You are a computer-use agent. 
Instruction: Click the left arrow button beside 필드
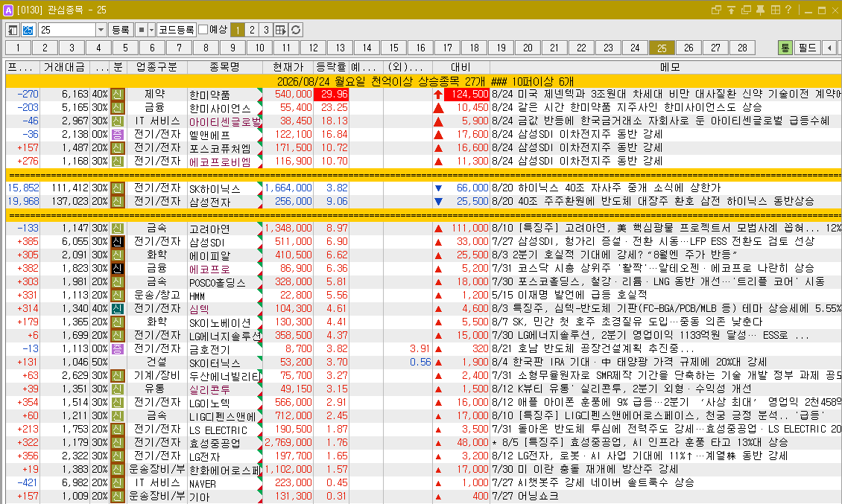pos(829,48)
